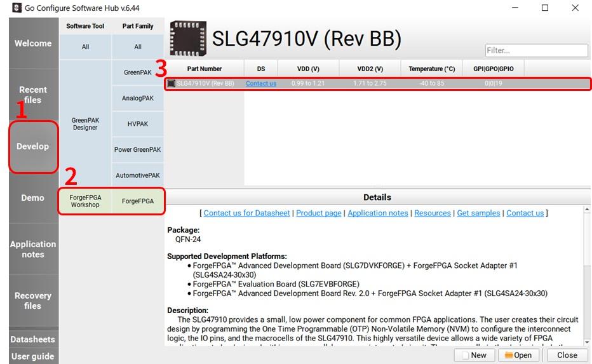
Task: Open Application notes in sidebar
Action: 33,249
